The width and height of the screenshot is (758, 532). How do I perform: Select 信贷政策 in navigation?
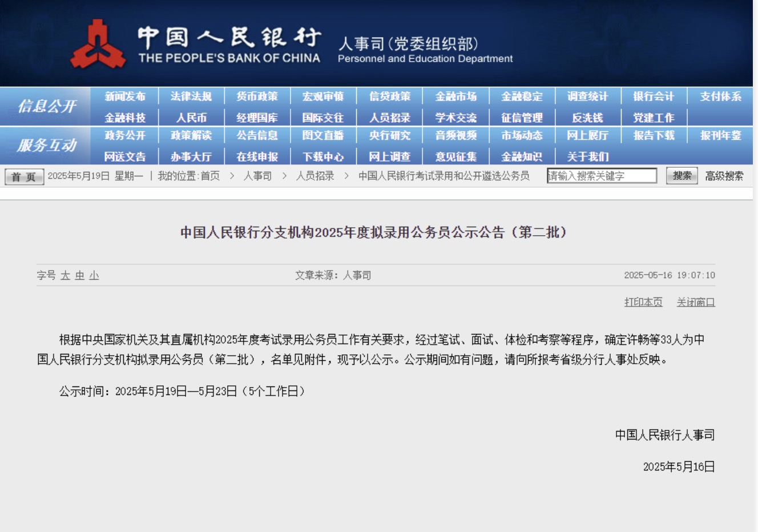point(390,96)
